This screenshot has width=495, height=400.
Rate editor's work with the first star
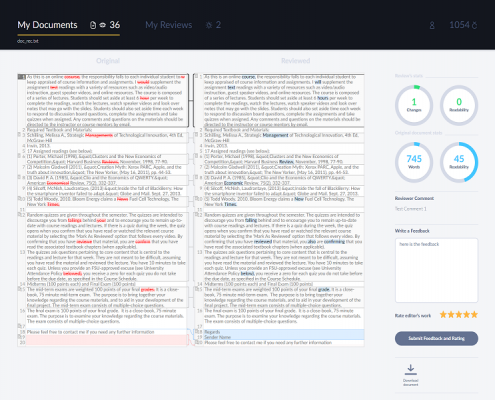click(x=443, y=314)
